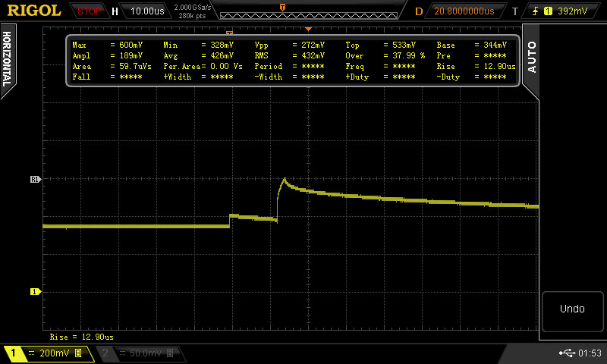The height and width of the screenshot is (364, 607).
Task: Click the rising edge trigger icon
Action: pos(536,11)
